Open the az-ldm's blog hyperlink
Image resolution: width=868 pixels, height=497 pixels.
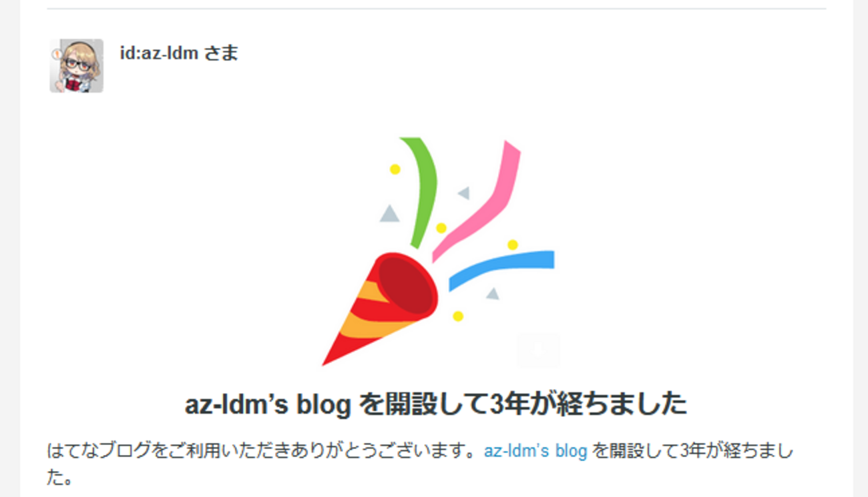click(535, 452)
